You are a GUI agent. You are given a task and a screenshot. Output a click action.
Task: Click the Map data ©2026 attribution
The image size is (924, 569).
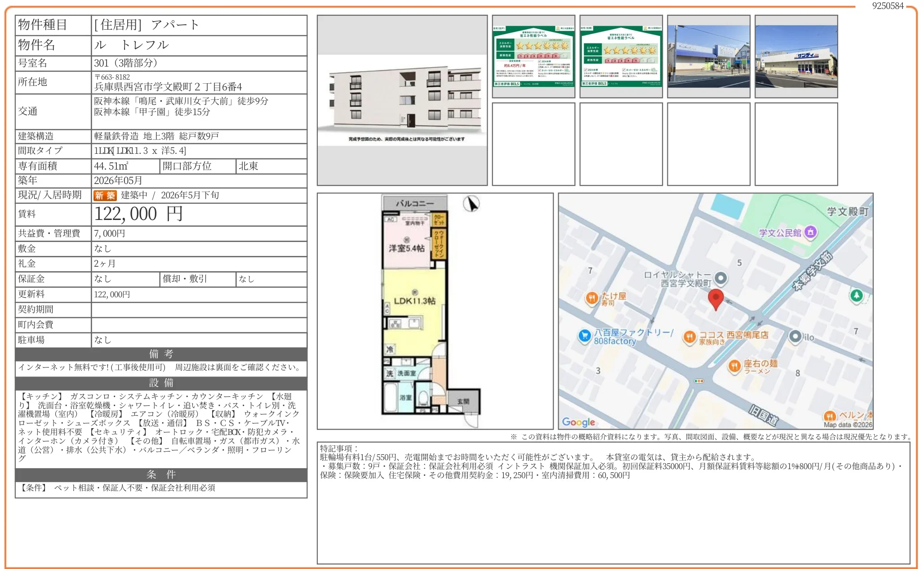pyautogui.click(x=847, y=424)
